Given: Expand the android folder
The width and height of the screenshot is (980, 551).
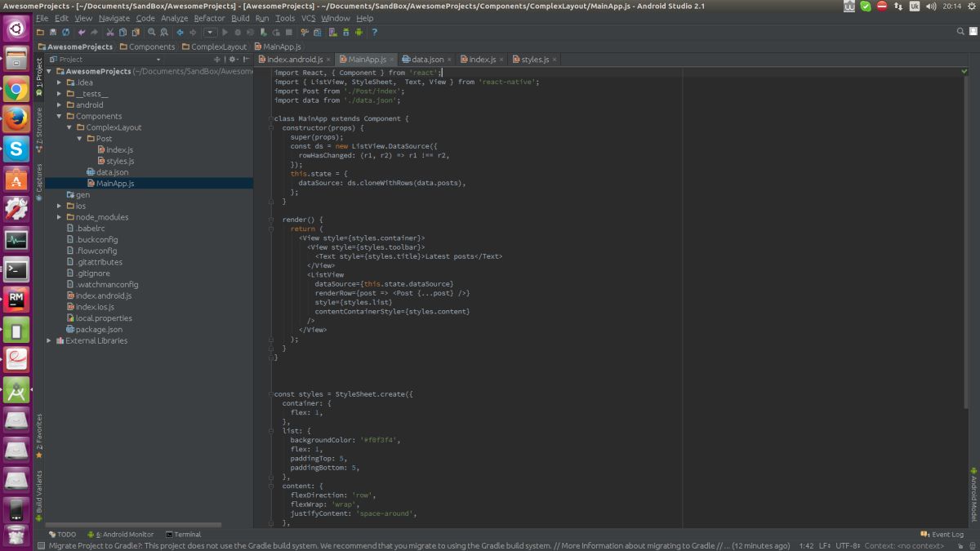Looking at the screenshot, I should point(60,105).
